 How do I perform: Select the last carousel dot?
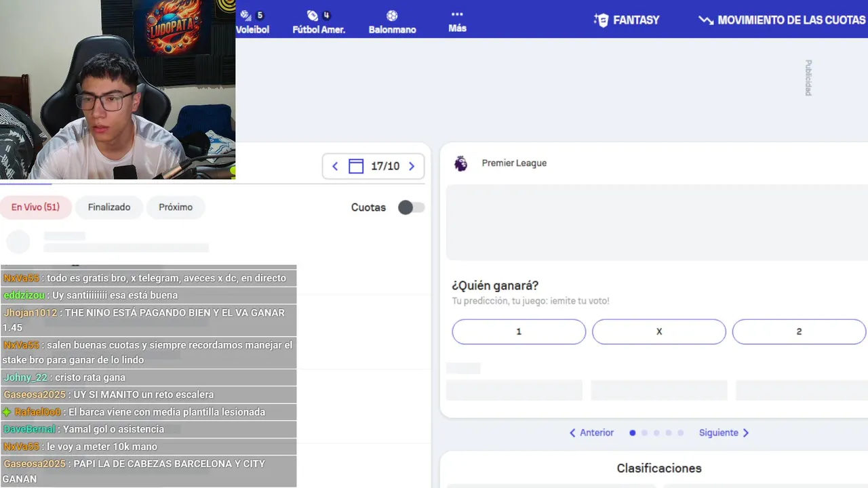click(680, 432)
